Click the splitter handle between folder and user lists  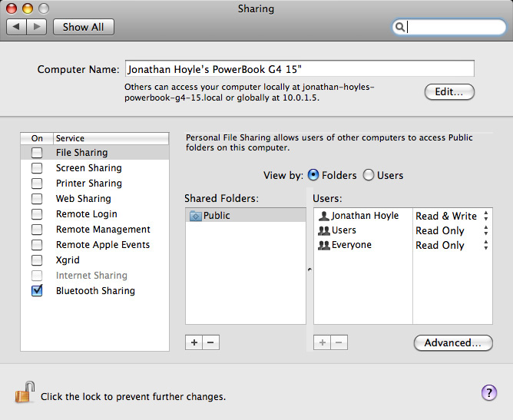(309, 270)
